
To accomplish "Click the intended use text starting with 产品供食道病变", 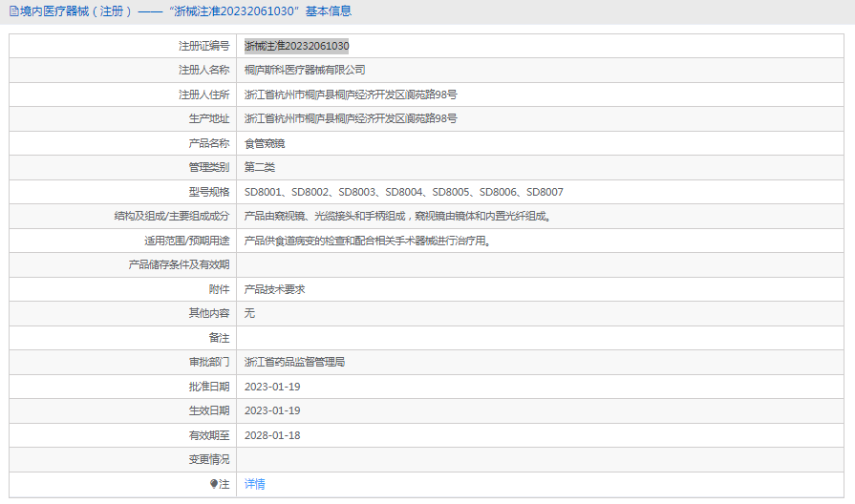I will click(x=368, y=241).
